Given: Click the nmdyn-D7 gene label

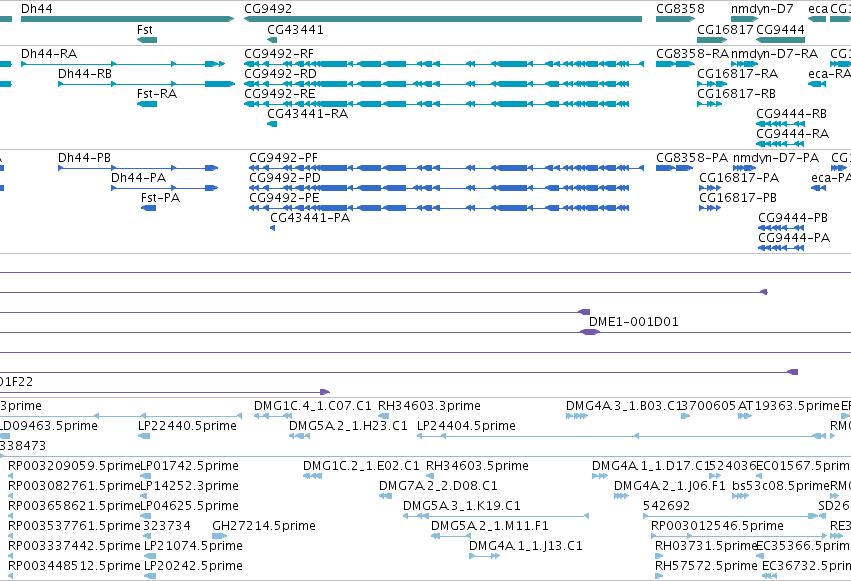Looking at the screenshot, I should coord(762,9).
